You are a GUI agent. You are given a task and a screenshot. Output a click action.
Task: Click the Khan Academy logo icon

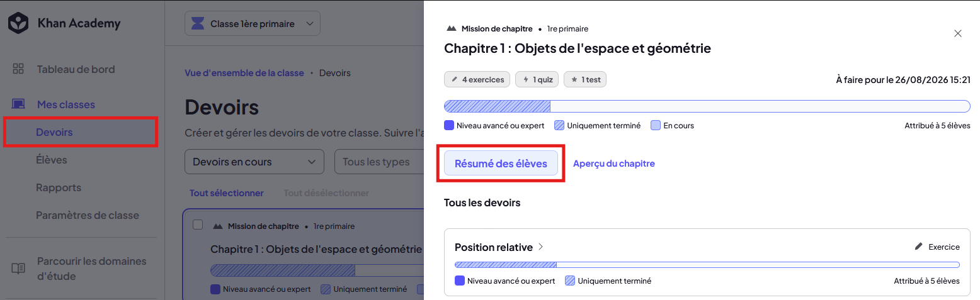[x=18, y=24]
